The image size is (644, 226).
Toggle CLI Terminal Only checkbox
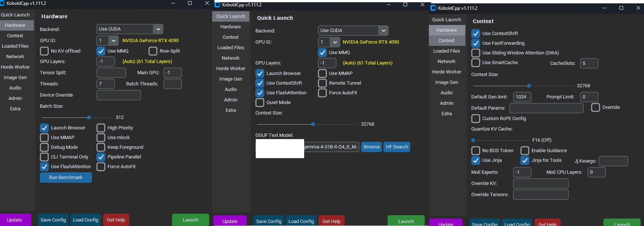click(x=44, y=157)
